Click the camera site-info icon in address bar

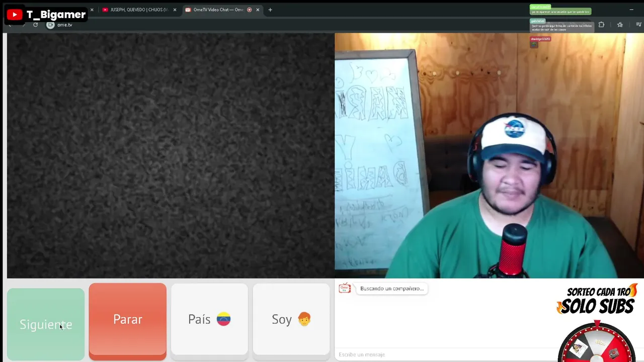50,25
